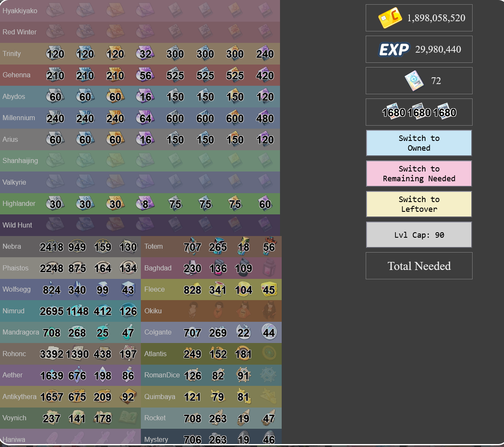Click the Rocket icon showing 708
This screenshot has width=504, height=447.
192,418
